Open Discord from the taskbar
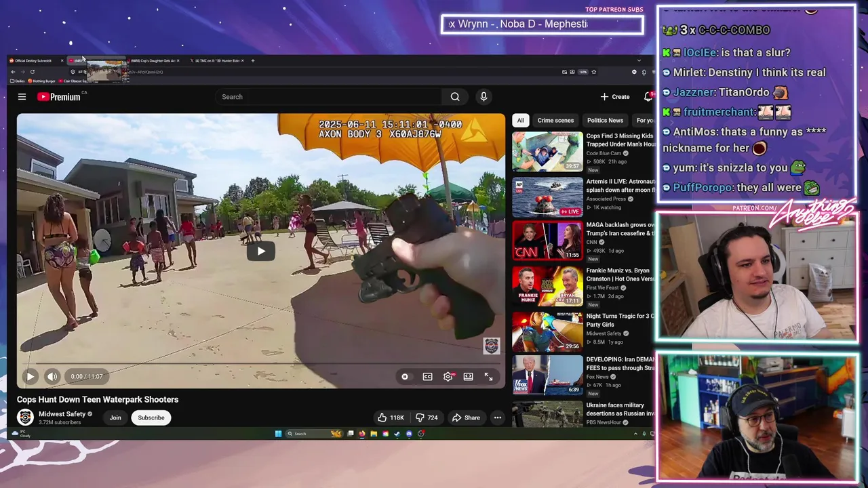 pos(409,434)
